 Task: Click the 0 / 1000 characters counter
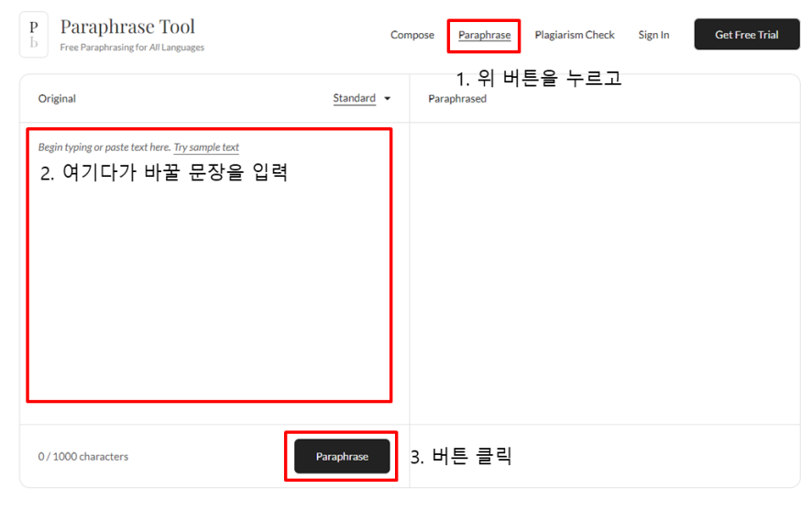coord(82,457)
